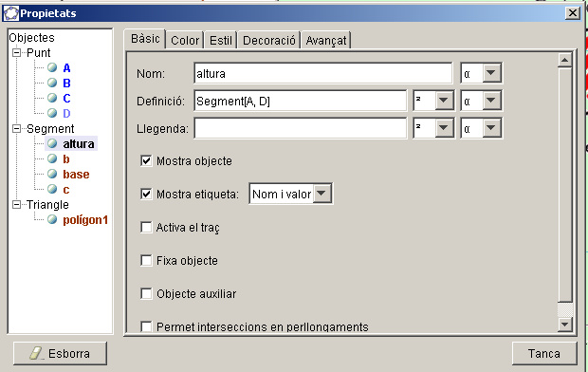Click the GeoGebra icon in Propietats title bar
588x372 pixels.
10,13
